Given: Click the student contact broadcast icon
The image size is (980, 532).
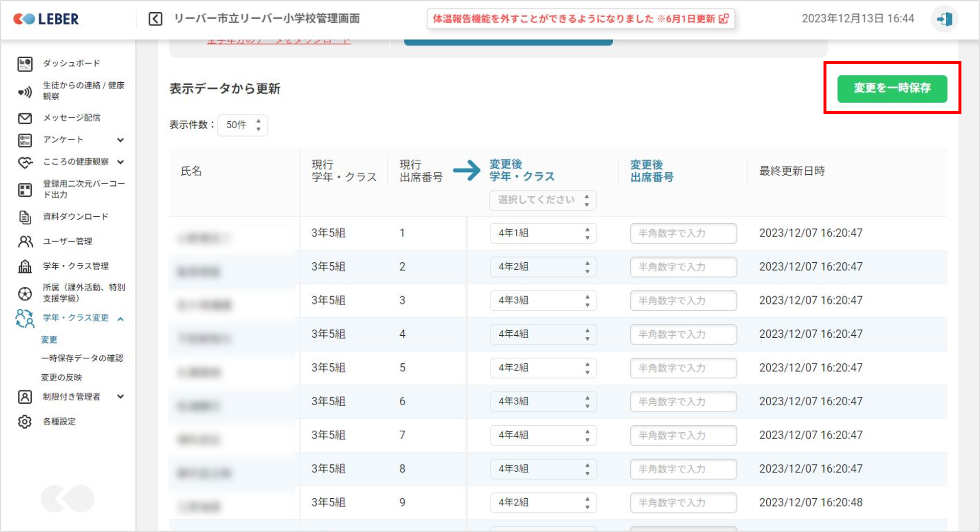Looking at the screenshot, I should click(25, 92).
